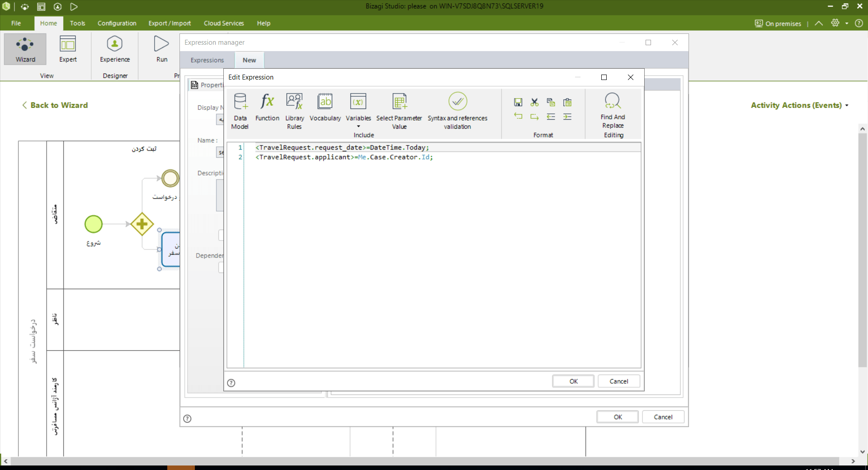Switch to Wizard view in ribbon
868x470 pixels.
pyautogui.click(x=25, y=49)
